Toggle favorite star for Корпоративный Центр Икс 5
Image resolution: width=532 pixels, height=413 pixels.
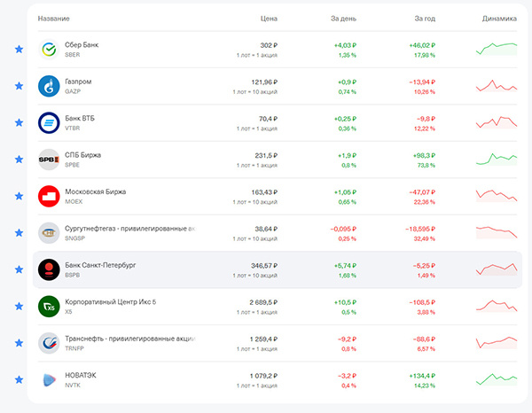point(19,306)
